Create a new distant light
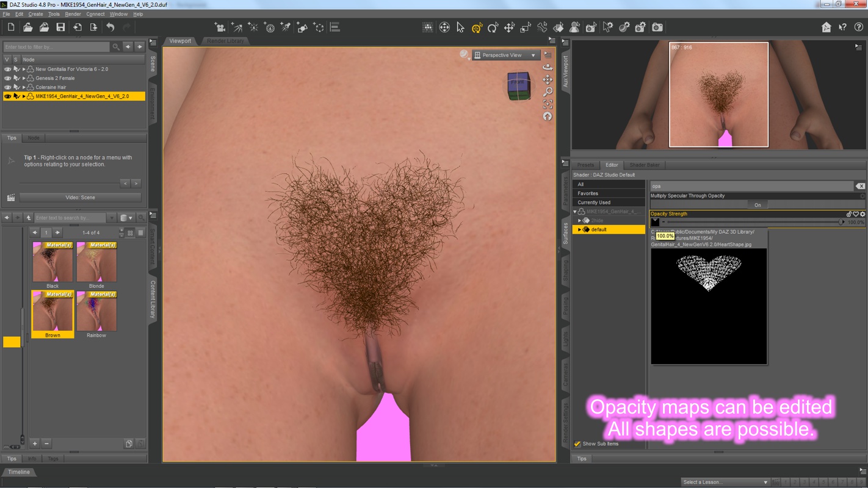 [x=236, y=27]
